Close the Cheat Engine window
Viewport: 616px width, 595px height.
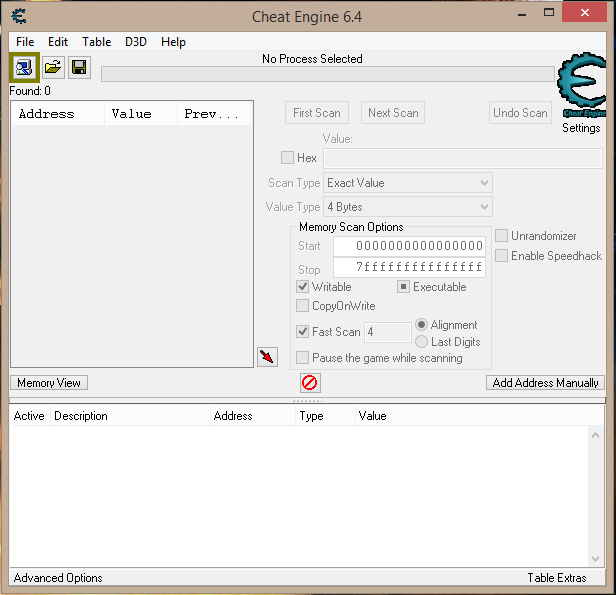tap(585, 13)
